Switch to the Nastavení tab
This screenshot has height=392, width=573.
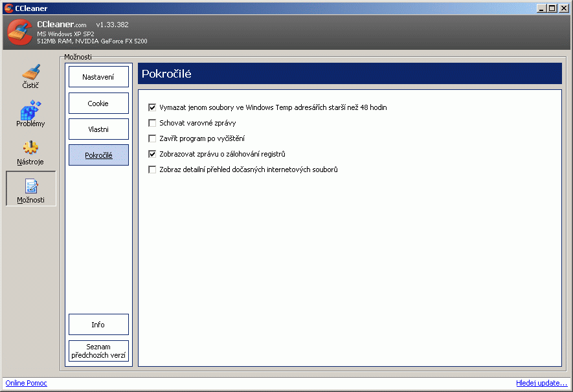98,76
